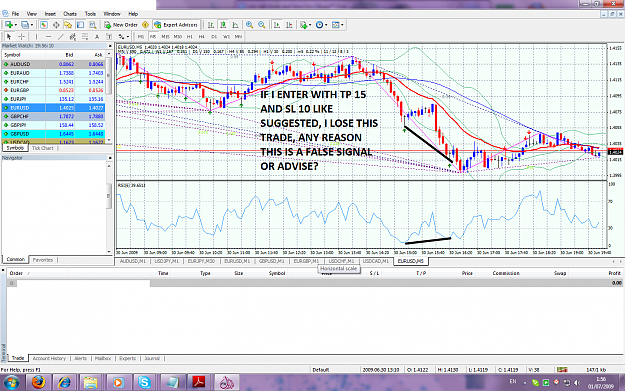Open the USDJPY,M1 chart tab
The height and width of the screenshot is (391, 625).
167,261
